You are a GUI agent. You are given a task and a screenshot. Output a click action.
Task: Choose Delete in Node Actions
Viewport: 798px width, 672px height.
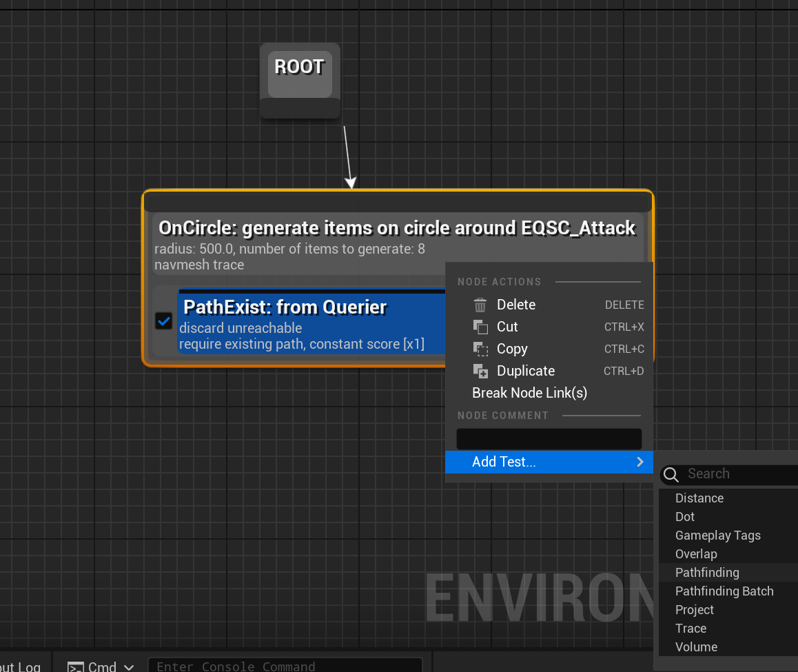549,305
